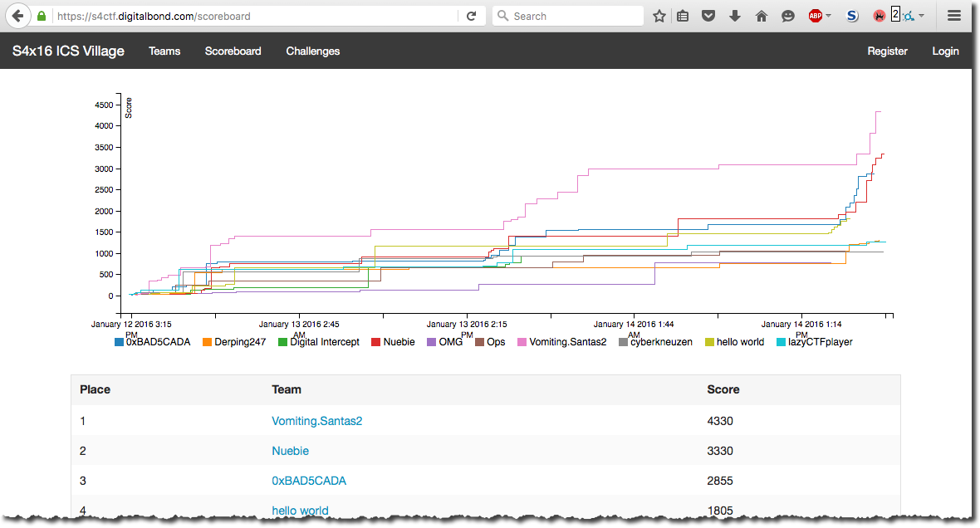Toggle the Derping247 series in legend

point(239,342)
